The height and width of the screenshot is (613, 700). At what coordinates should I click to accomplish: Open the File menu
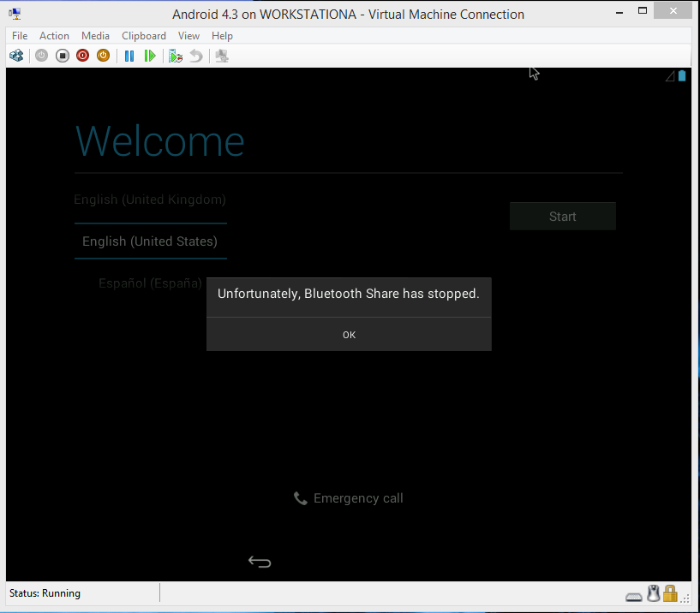click(x=20, y=36)
